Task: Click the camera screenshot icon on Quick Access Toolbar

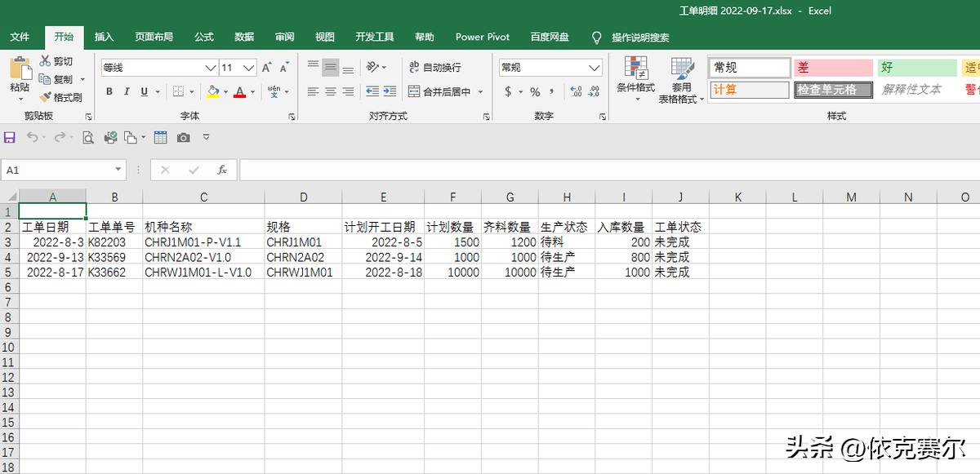Action: tap(182, 139)
